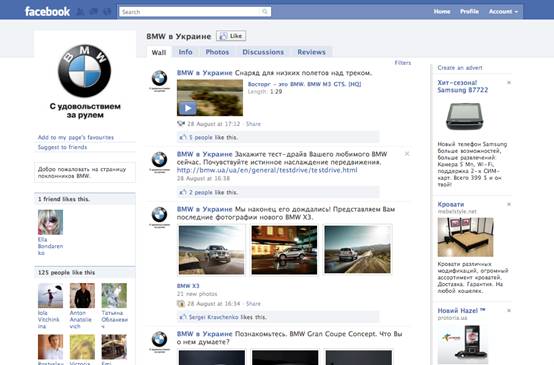Click BMW avatar beside BMW X3 photos post
This screenshot has height=365, width=554.
click(159, 216)
